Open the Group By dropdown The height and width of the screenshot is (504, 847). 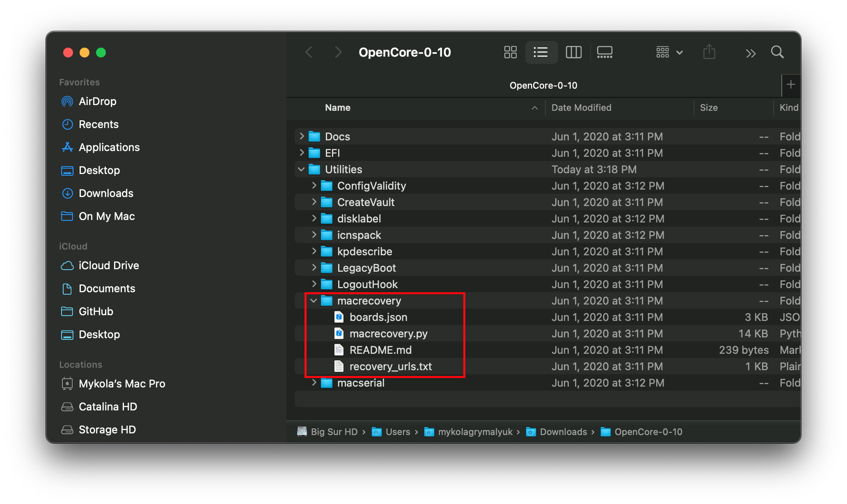[x=669, y=52]
